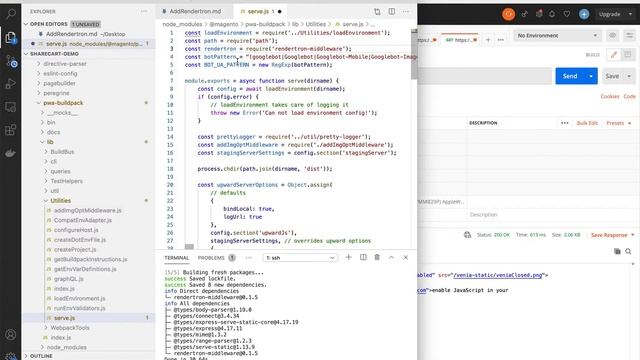Open Accounts icon in activity bar

point(11,335)
